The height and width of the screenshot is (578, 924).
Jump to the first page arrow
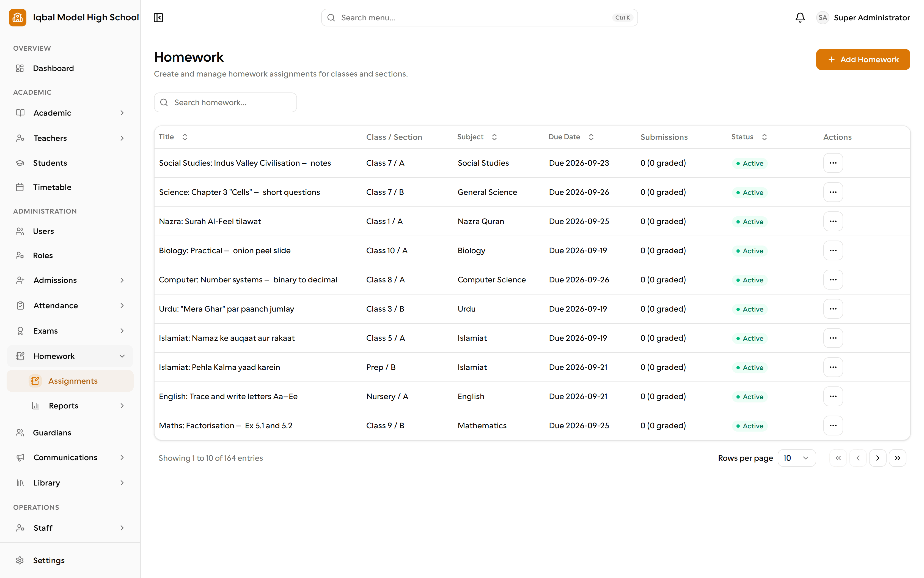(838, 458)
